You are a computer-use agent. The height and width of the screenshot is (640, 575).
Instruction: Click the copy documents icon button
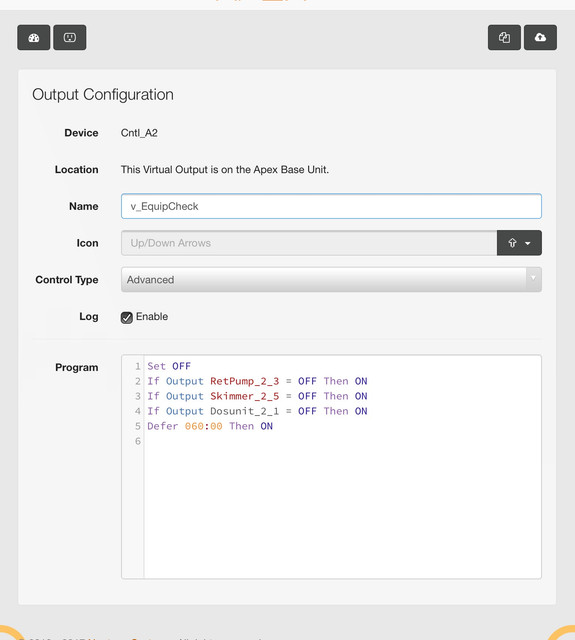pyautogui.click(x=504, y=38)
